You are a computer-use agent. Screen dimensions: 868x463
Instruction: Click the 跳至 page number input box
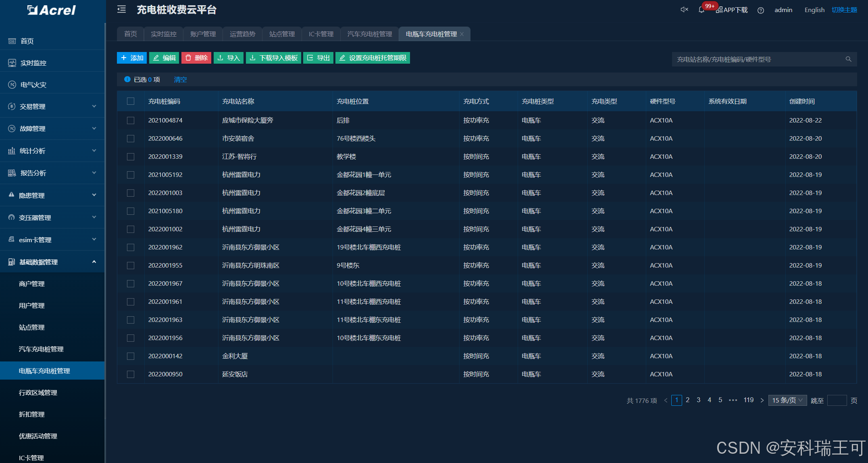837,401
